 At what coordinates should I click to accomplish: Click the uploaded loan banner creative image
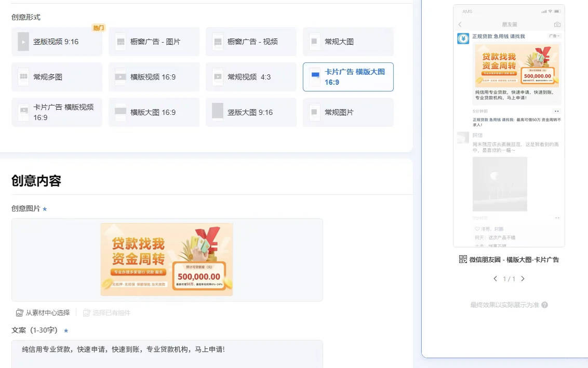tap(167, 259)
